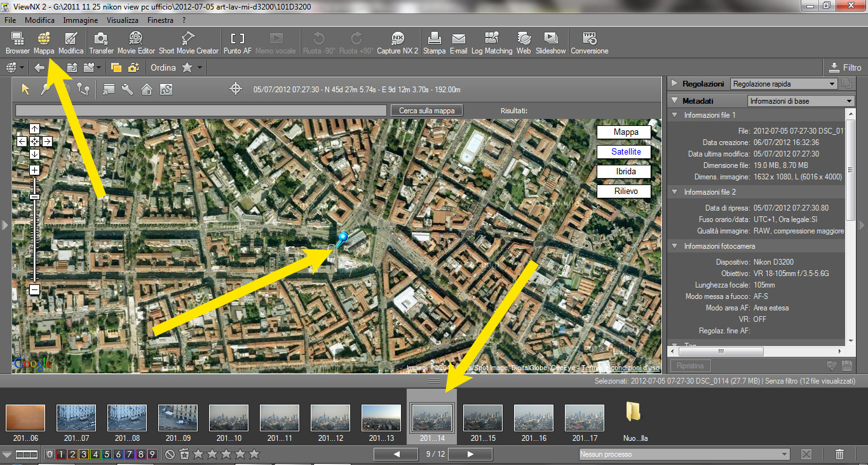The image size is (868, 465).
Task: Center map with crosshair target icon
Action: click(236, 89)
